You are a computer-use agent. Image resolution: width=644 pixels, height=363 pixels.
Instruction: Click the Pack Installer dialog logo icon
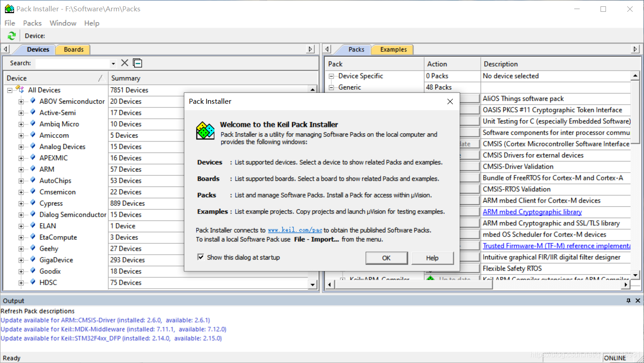(205, 131)
